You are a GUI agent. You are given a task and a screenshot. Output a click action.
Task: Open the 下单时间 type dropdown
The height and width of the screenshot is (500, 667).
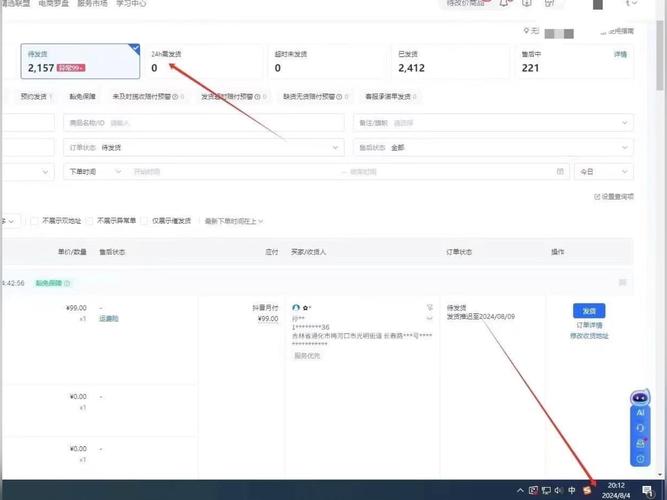pyautogui.click(x=95, y=171)
